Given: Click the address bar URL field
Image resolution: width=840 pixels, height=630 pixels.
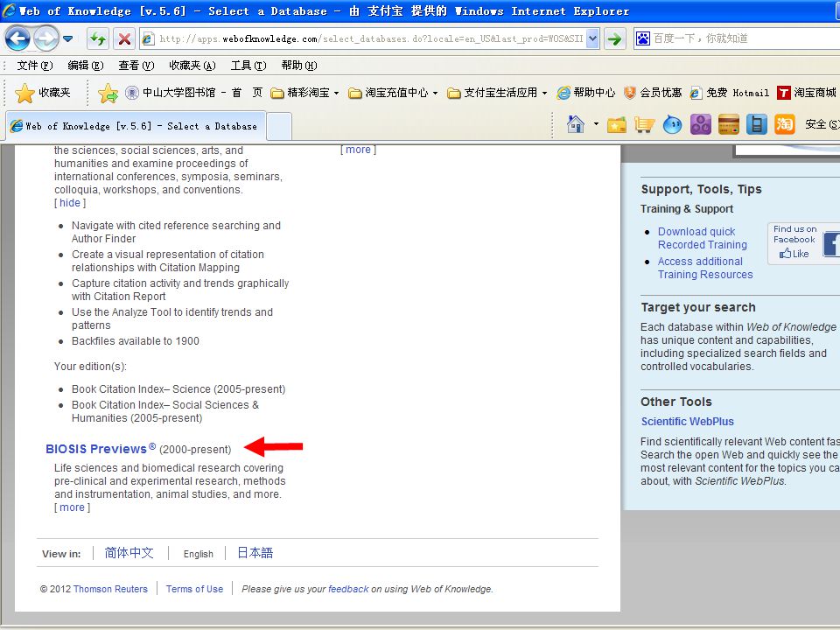Looking at the screenshot, I should pos(371,38).
